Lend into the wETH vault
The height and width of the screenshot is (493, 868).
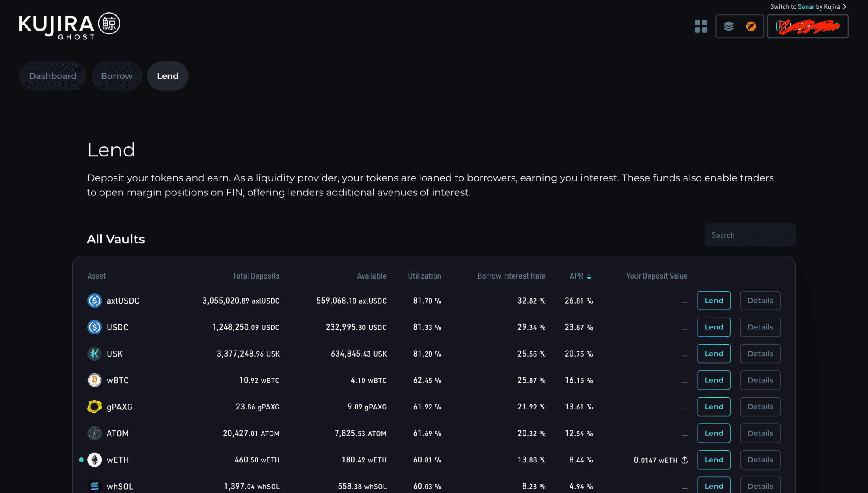[714, 460]
